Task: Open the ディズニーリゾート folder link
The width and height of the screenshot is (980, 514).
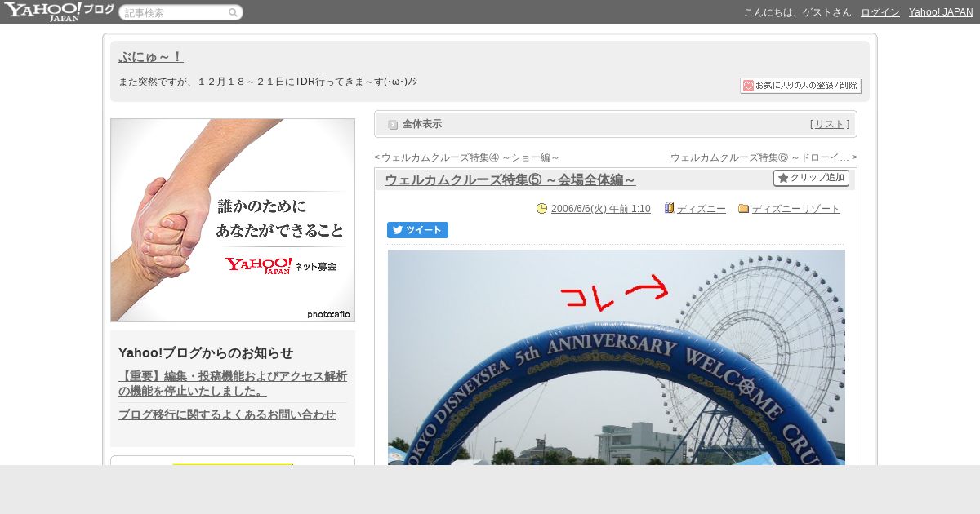Action: [796, 209]
